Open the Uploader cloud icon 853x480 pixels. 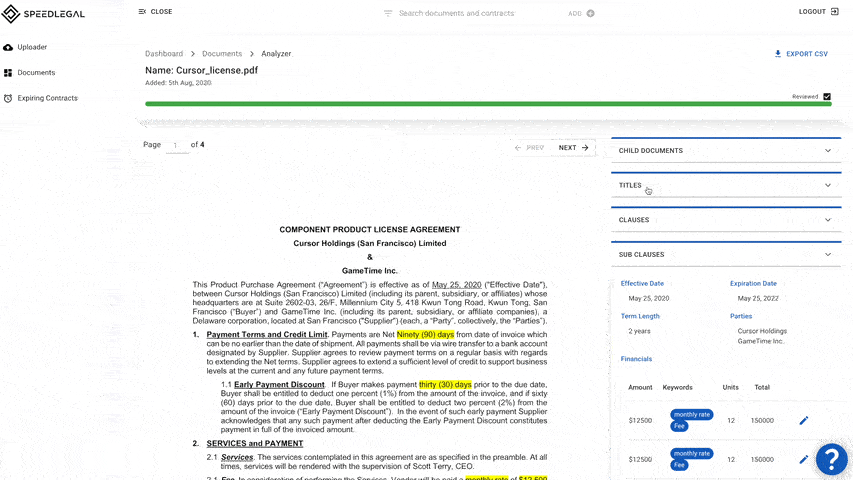click(x=8, y=47)
